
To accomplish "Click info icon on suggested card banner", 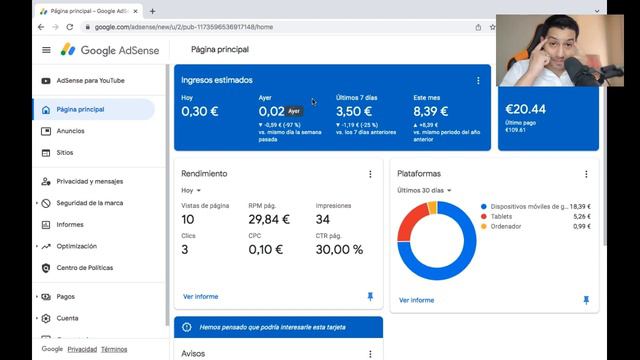I will [x=187, y=327].
